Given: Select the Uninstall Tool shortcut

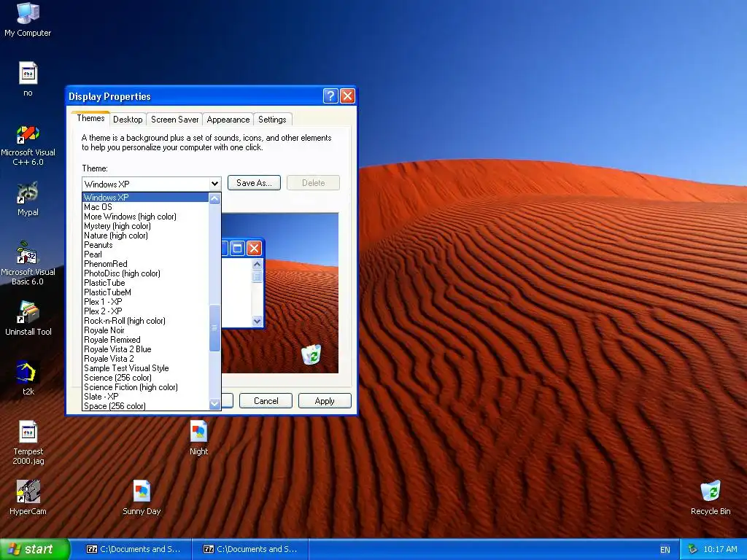Looking at the screenshot, I should tap(28, 318).
